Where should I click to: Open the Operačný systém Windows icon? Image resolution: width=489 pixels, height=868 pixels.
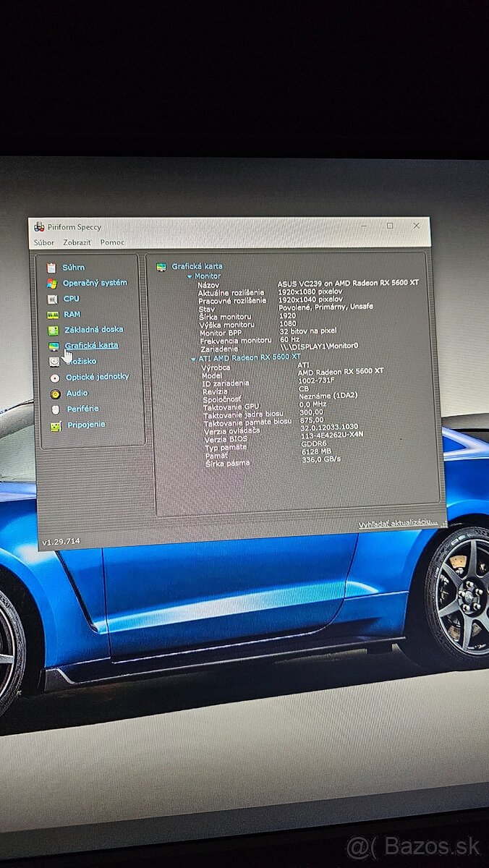tap(51, 284)
